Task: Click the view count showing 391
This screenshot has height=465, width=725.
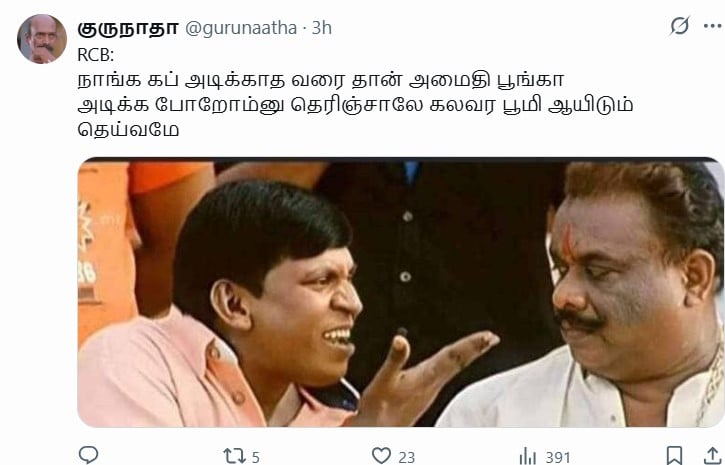Action: coord(558,458)
